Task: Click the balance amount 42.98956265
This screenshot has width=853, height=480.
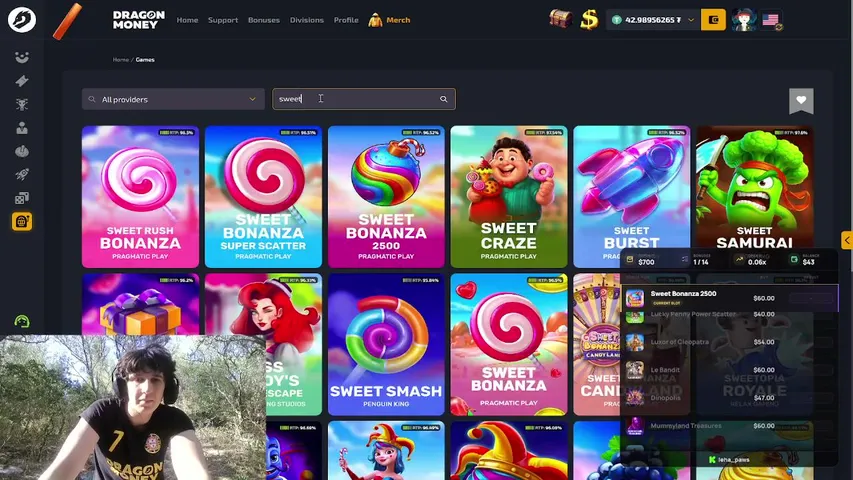Action: (652, 20)
